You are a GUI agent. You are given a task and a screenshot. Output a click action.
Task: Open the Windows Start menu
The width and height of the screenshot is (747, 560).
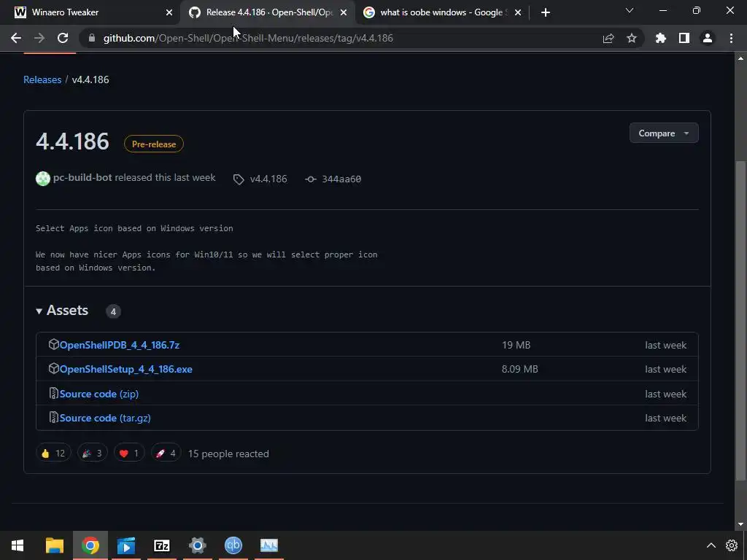point(18,545)
